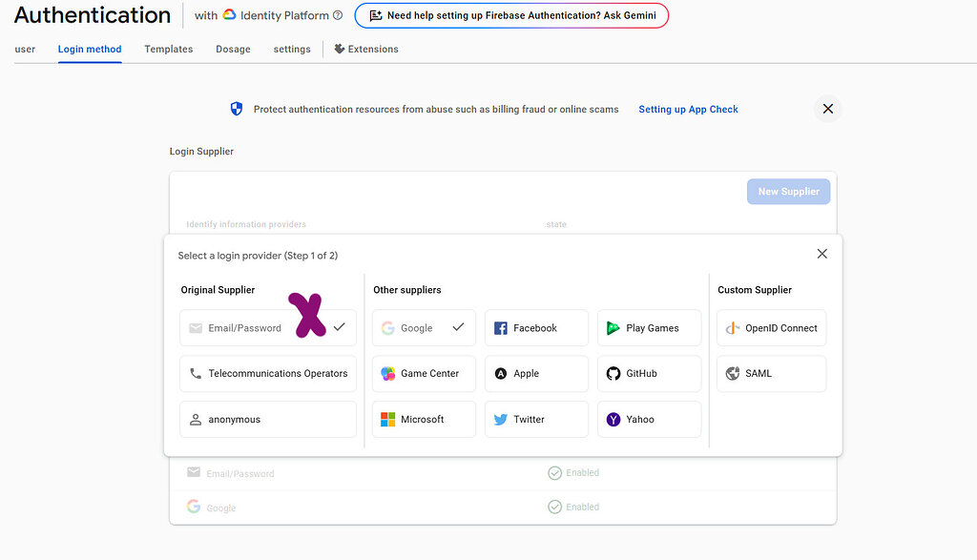Select the anonymous sign-in option
The height and width of the screenshot is (560, 977).
(x=268, y=419)
